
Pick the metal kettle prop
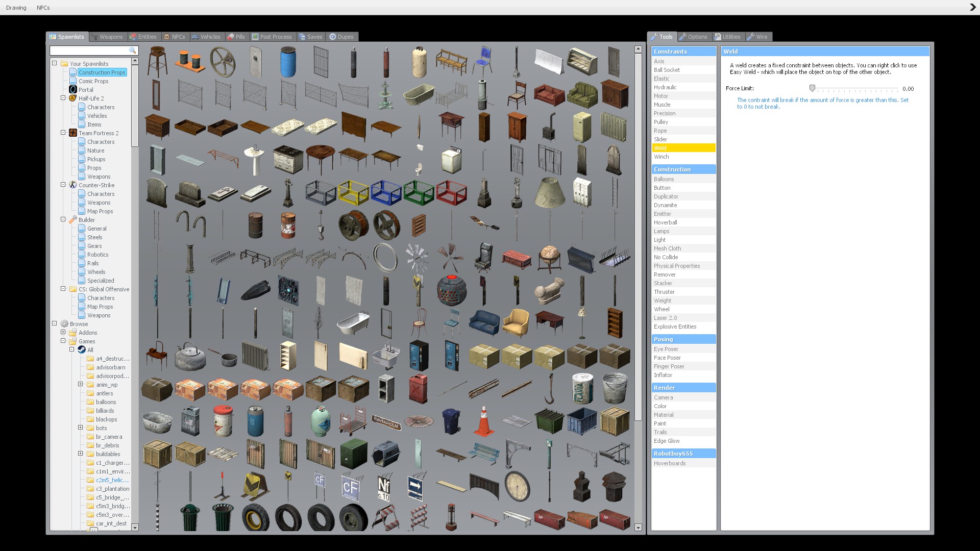(x=190, y=356)
